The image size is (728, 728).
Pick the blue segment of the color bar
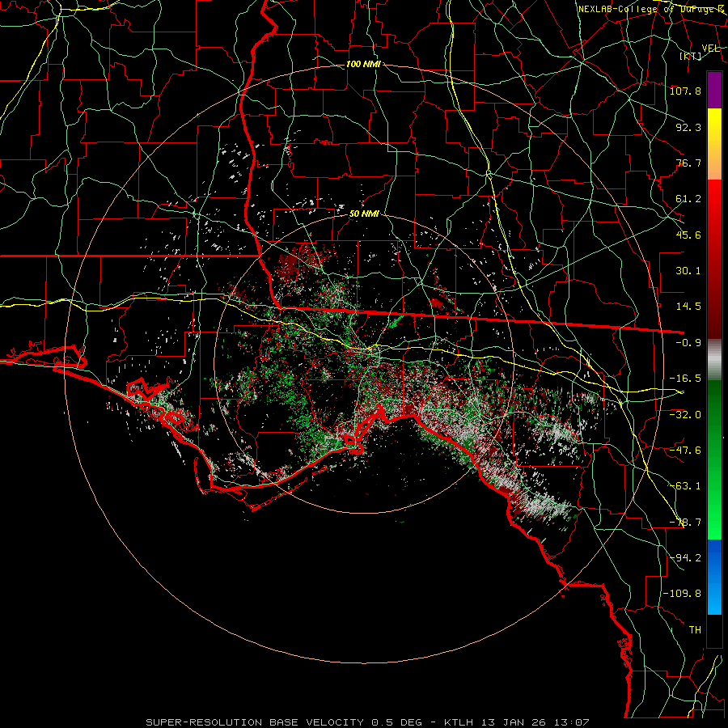(714, 577)
